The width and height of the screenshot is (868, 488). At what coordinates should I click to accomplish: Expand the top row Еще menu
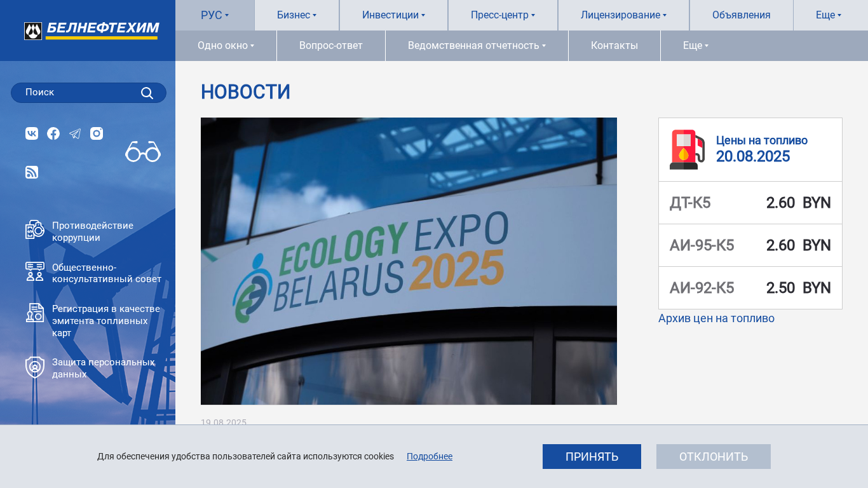click(x=829, y=15)
